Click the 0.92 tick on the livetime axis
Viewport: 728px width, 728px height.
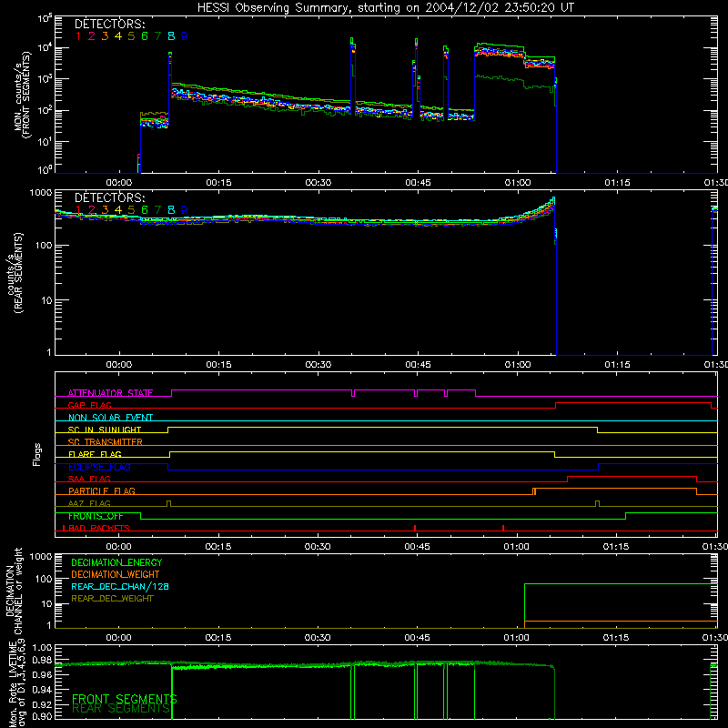[42, 703]
